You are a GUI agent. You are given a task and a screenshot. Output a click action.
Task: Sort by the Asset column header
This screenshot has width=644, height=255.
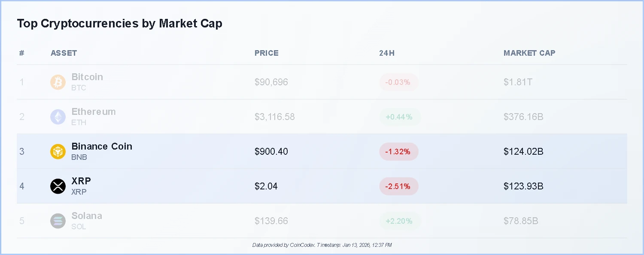pos(64,53)
